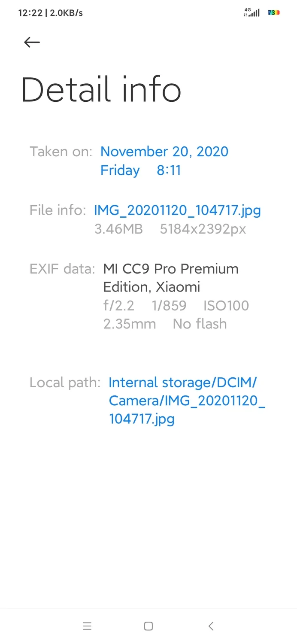Tap the 1/859 shutter speed value
297x644 pixels.
(169, 306)
